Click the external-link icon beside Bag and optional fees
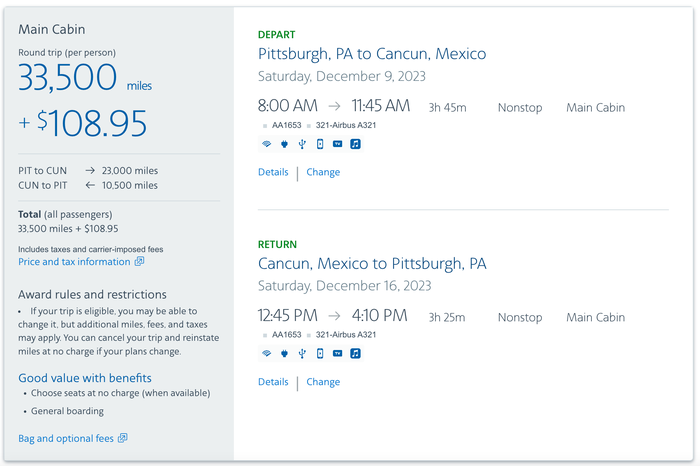700x466 pixels. point(123,438)
